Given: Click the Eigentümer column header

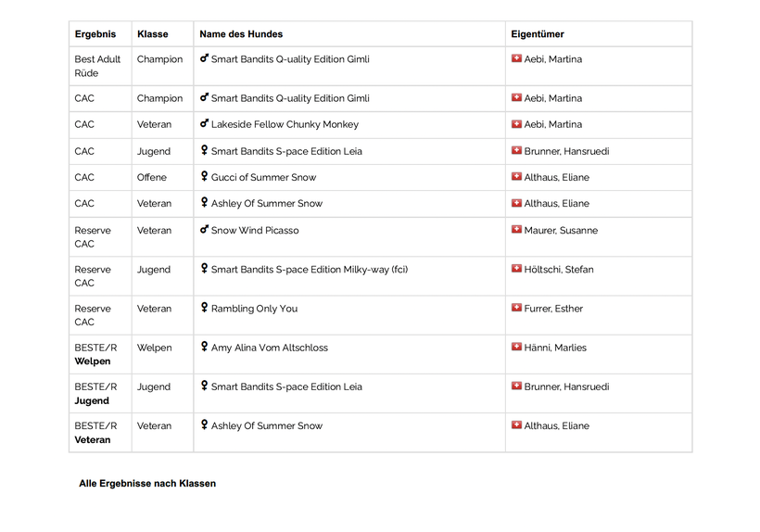Looking at the screenshot, I should click(538, 34).
